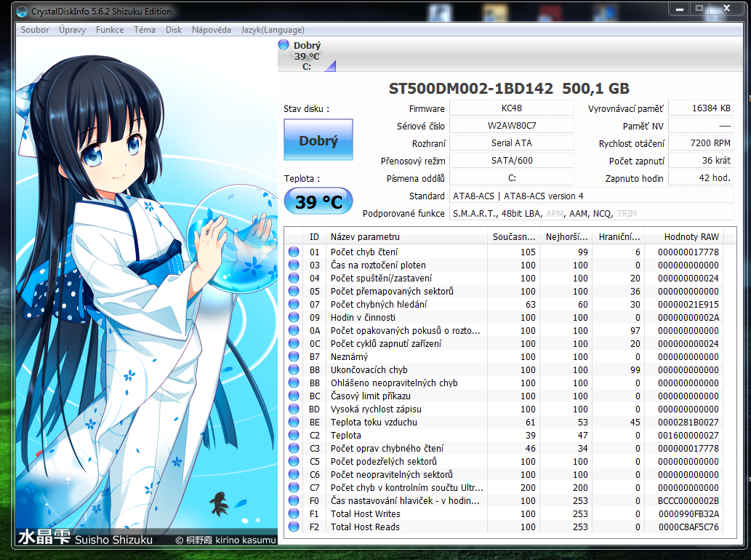This screenshot has height=560, width=751.
Task: Click the ID column header
Action: tap(314, 236)
